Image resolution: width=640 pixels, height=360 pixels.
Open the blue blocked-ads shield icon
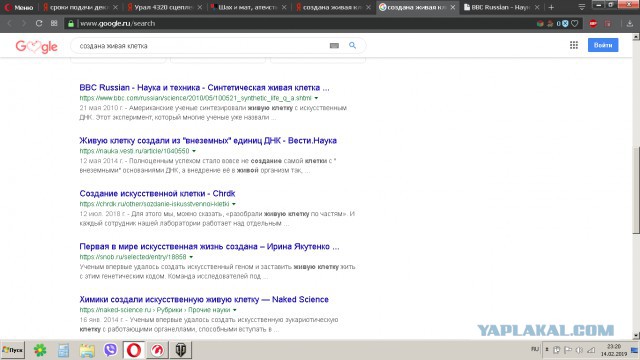pyautogui.click(x=565, y=24)
